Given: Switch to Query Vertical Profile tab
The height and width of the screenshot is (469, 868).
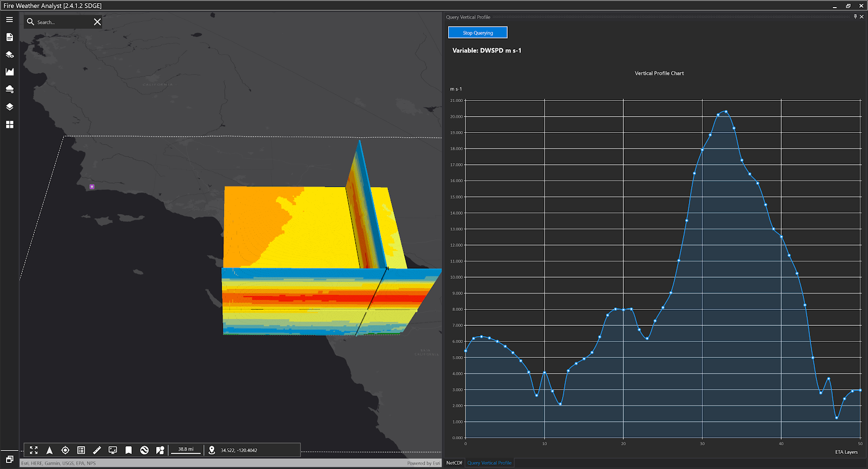Looking at the screenshot, I should click(489, 463).
